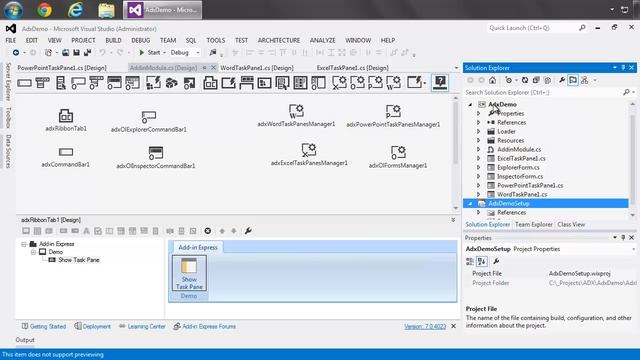This screenshot has height=360, width=640.
Task: Click the Windows Start orb
Action: pyautogui.click(x=13, y=9)
